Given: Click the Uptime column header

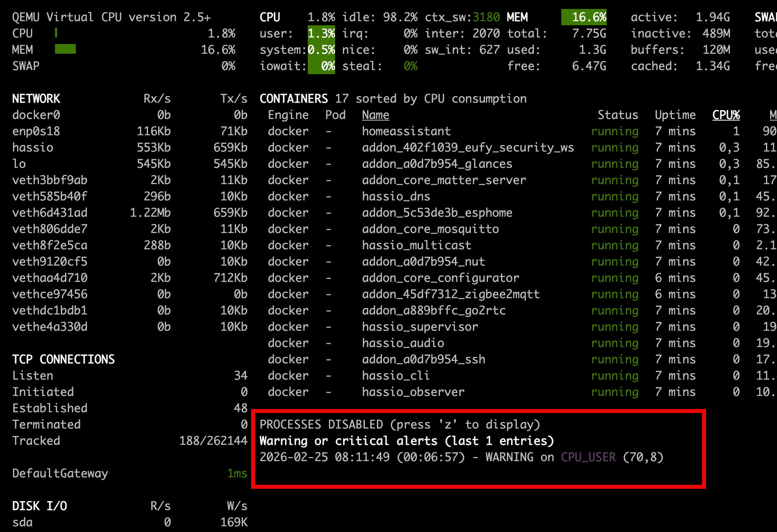Looking at the screenshot, I should pyautogui.click(x=675, y=115).
